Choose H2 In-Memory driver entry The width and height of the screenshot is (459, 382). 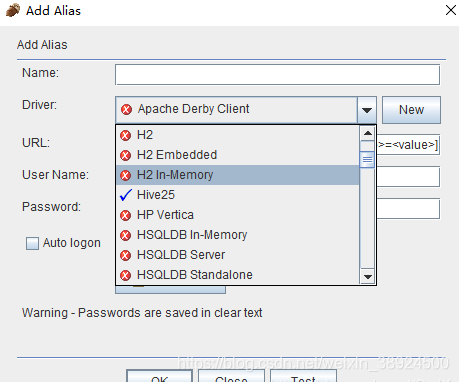(238, 175)
